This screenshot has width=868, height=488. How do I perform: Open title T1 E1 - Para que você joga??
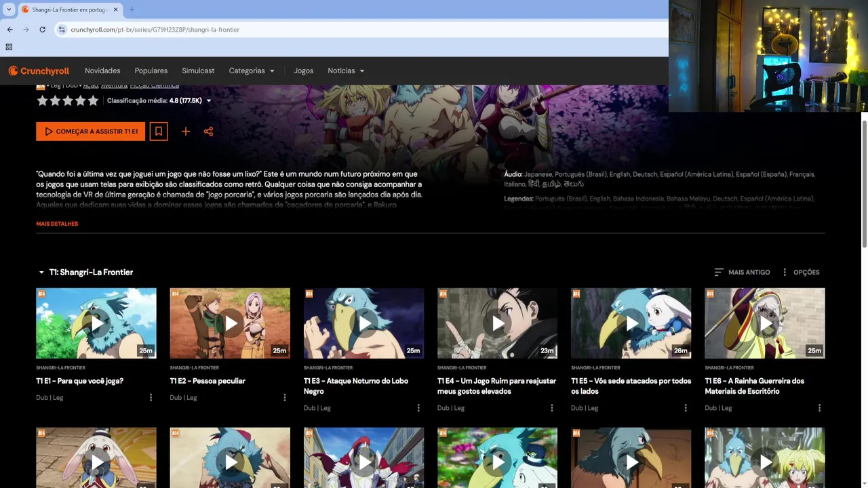click(80, 381)
